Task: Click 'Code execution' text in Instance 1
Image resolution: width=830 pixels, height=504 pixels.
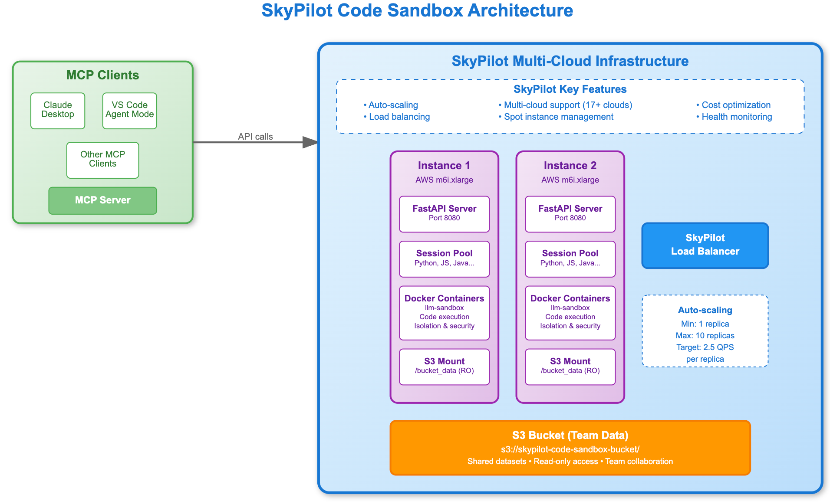Action: click(x=444, y=317)
